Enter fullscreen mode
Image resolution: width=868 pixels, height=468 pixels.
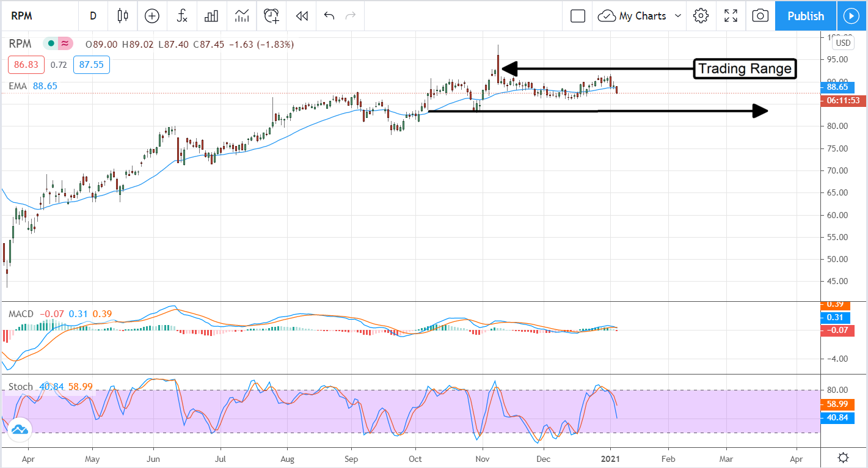coord(731,16)
